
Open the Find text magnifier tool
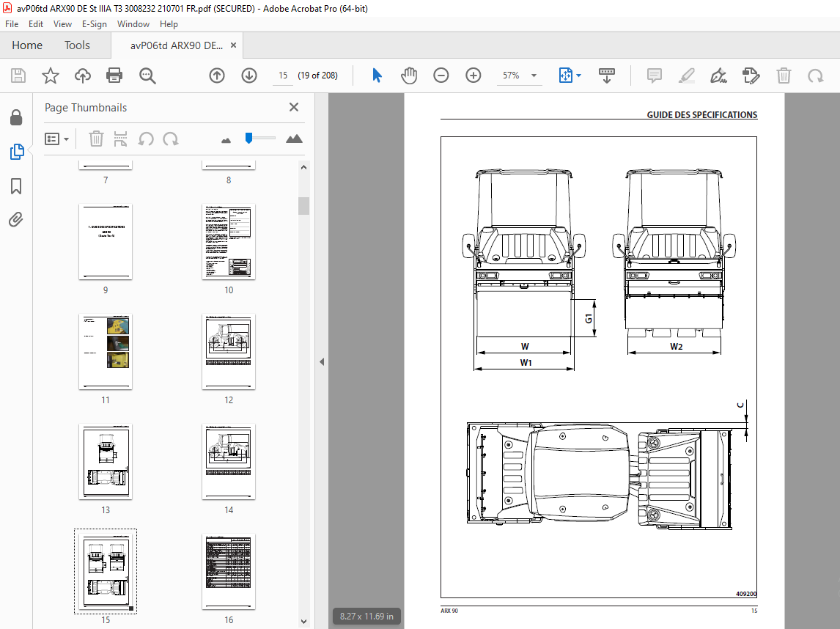tap(147, 76)
